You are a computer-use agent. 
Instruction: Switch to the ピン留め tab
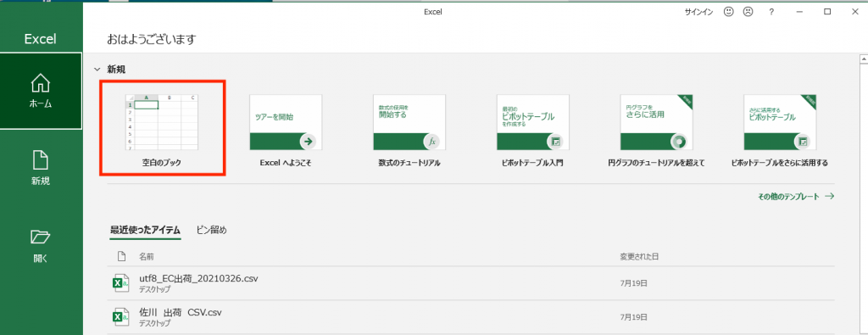(x=211, y=231)
